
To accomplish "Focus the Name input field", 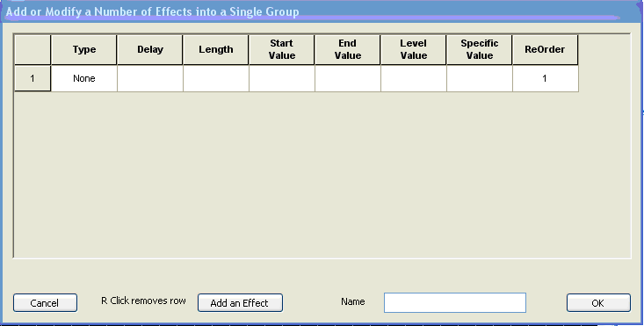I will [454, 302].
